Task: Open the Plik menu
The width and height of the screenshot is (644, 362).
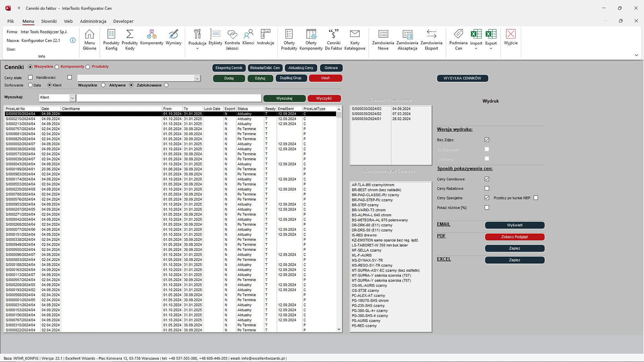Action: pos(10,21)
